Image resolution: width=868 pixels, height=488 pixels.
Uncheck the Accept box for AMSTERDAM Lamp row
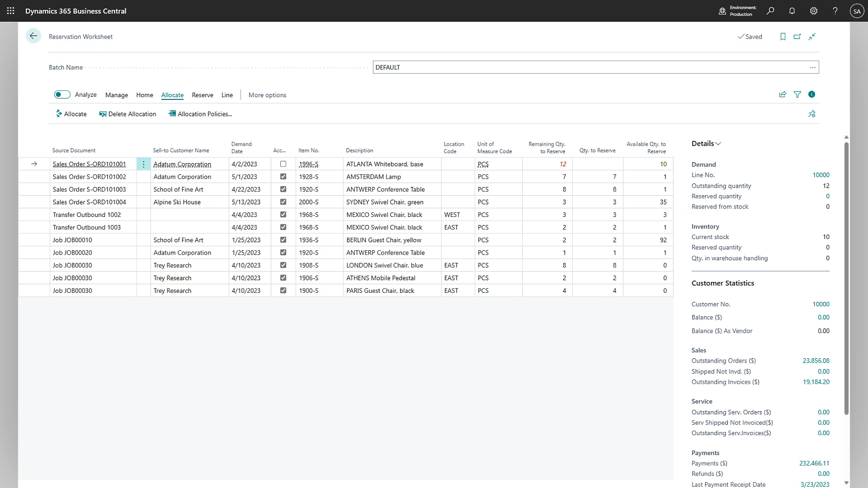[x=283, y=177]
